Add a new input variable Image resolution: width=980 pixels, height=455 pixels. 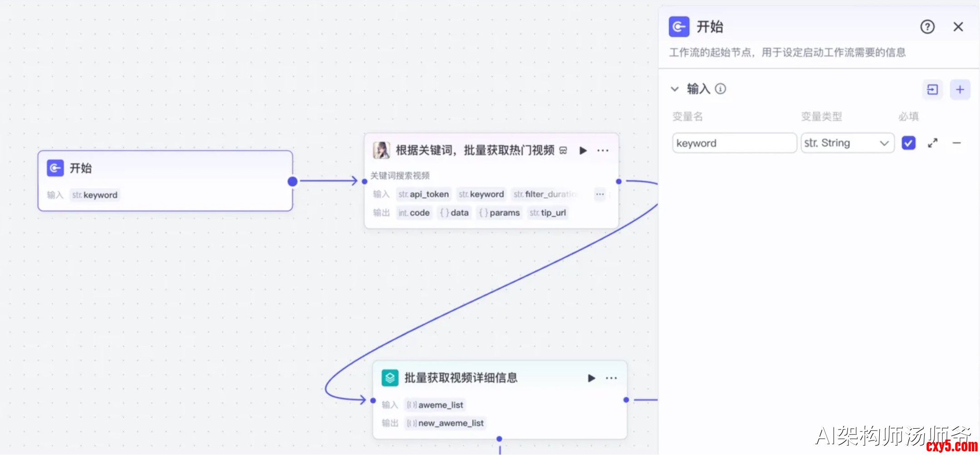click(960, 89)
